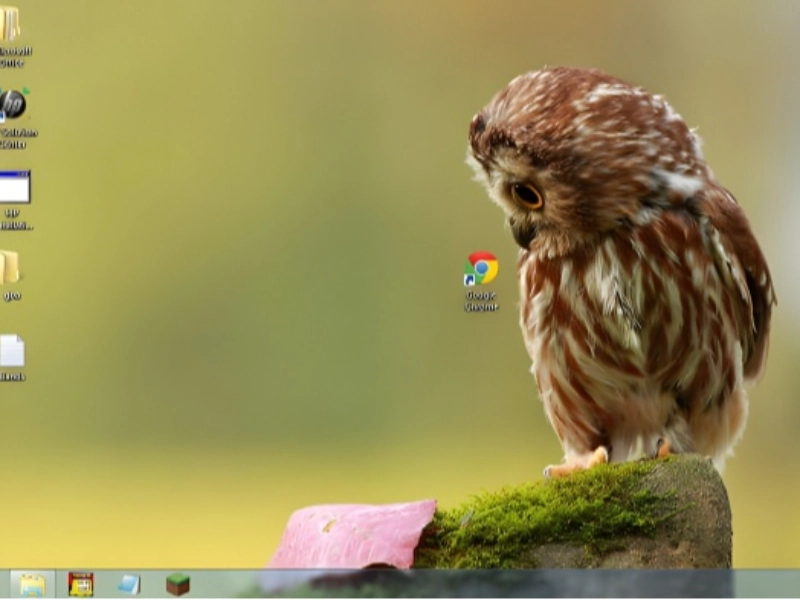The height and width of the screenshot is (600, 800).
Task: Click the label under the HP window shortcut
Action: (14, 219)
